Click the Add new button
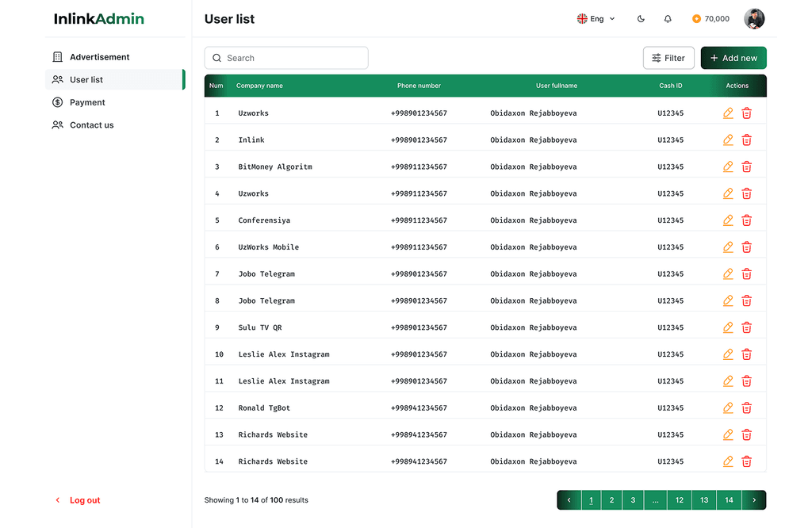The height and width of the screenshot is (528, 812). (x=733, y=58)
